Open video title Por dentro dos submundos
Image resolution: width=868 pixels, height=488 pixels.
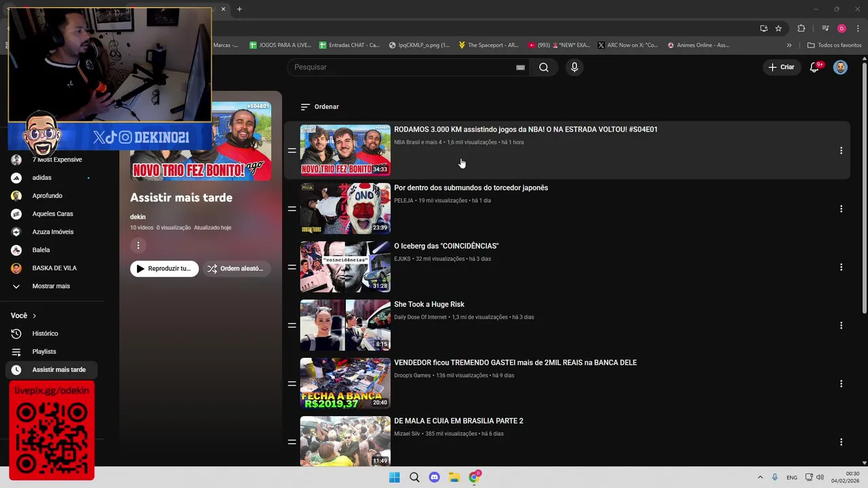[471, 188]
